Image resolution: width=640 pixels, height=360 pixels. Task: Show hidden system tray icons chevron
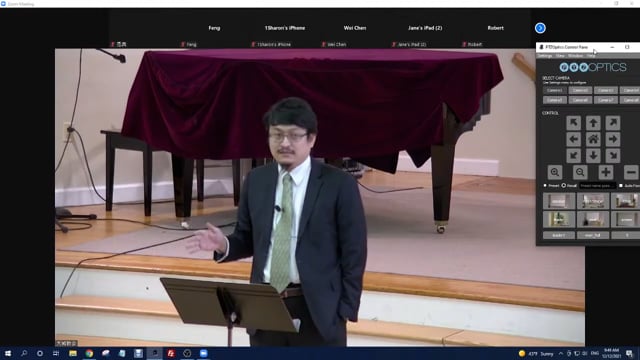click(561, 353)
